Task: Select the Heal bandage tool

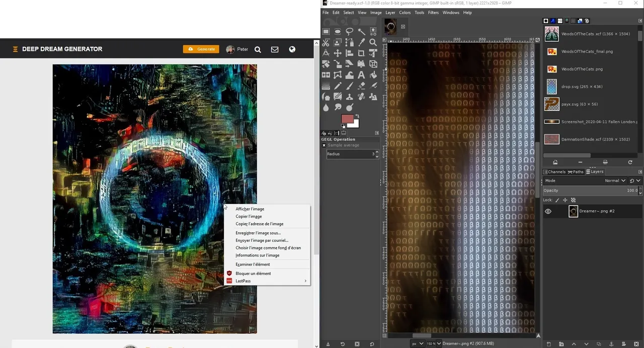Action: coord(361,96)
